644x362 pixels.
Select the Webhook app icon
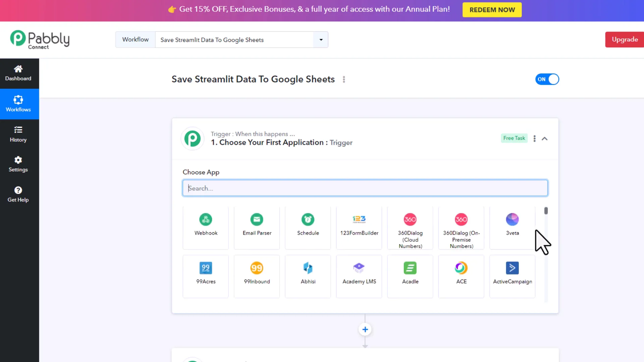(x=205, y=227)
